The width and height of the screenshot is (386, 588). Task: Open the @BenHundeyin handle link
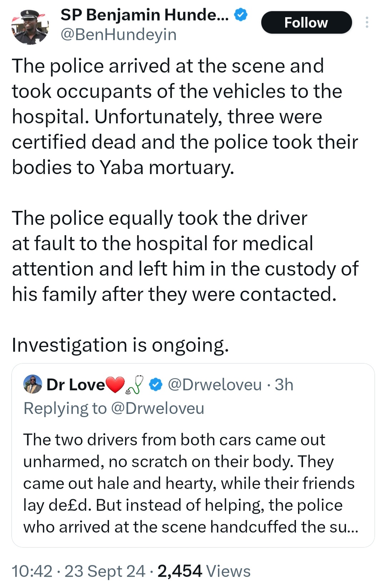[x=119, y=35]
